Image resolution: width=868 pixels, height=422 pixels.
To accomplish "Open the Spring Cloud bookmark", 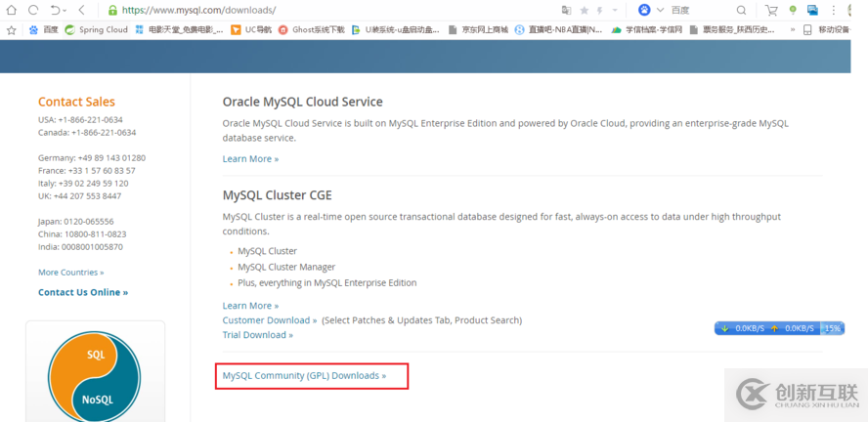I will 97,30.
